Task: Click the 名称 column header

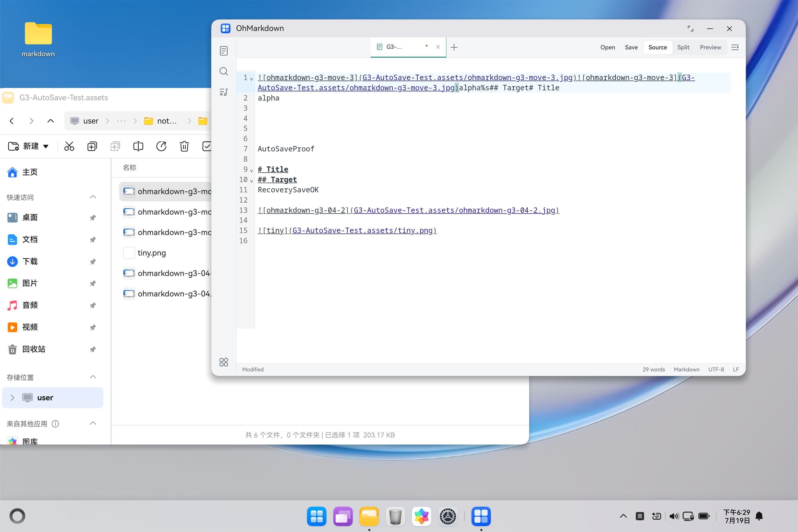Action: 129,168
